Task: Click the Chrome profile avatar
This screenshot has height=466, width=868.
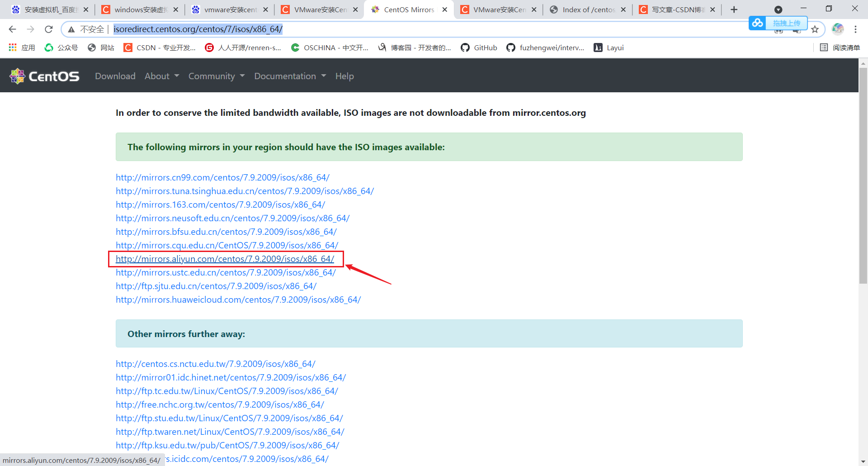Action: 838,29
